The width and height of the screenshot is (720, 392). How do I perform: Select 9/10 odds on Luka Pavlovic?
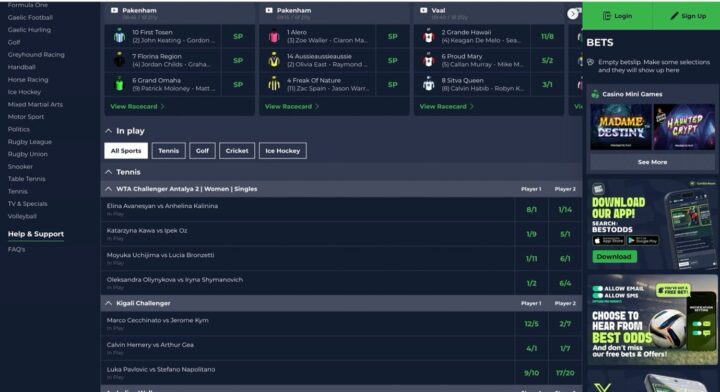[531, 373]
